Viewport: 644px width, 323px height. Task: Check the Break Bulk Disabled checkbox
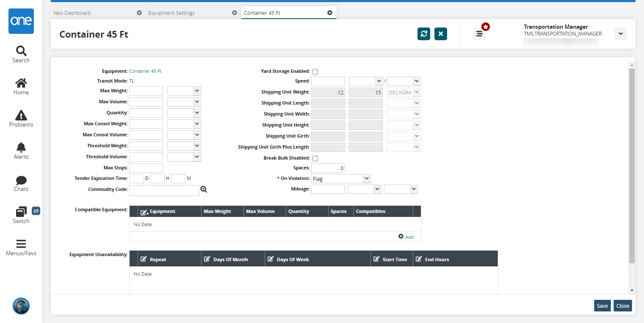click(315, 158)
